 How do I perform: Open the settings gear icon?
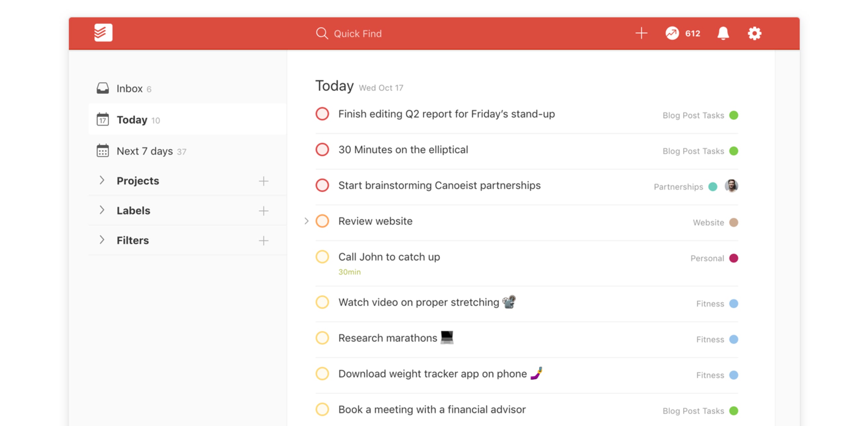pyautogui.click(x=755, y=33)
